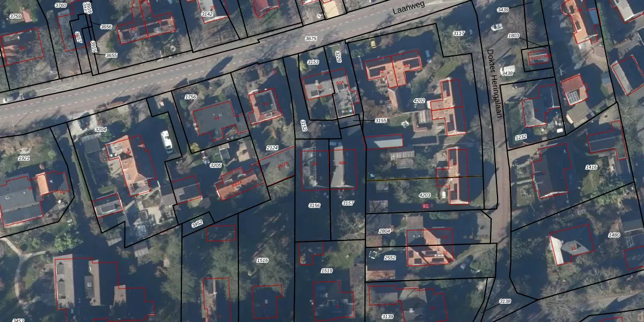
Task: Click parcel number 1416
Action: click(x=591, y=167)
